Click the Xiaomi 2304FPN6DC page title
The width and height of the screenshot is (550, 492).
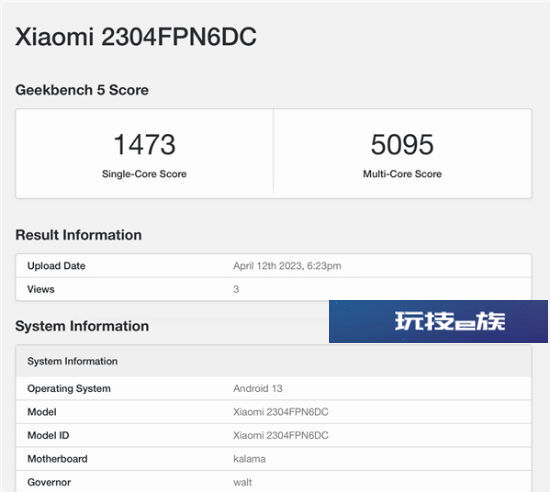pyautogui.click(x=136, y=37)
